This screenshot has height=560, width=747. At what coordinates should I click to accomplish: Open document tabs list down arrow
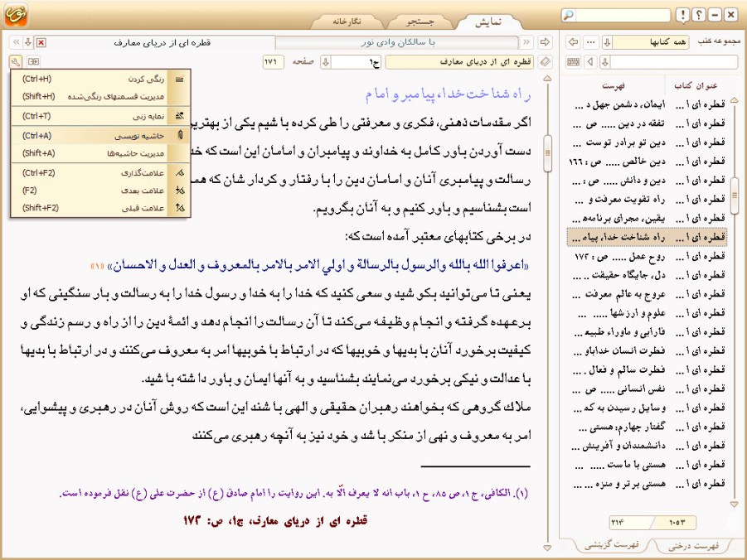click(x=28, y=42)
